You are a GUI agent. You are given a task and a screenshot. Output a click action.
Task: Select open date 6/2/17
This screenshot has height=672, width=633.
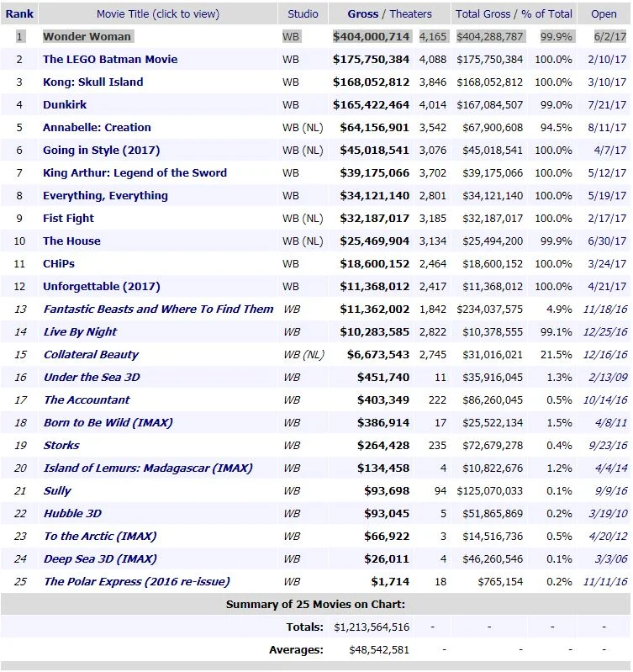[x=609, y=36]
